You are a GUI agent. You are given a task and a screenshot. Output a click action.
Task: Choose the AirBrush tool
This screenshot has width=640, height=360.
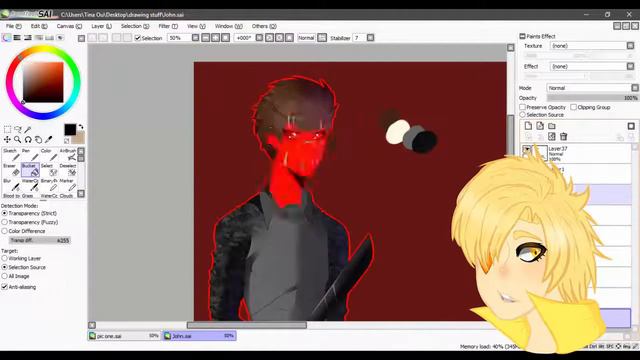click(68, 155)
